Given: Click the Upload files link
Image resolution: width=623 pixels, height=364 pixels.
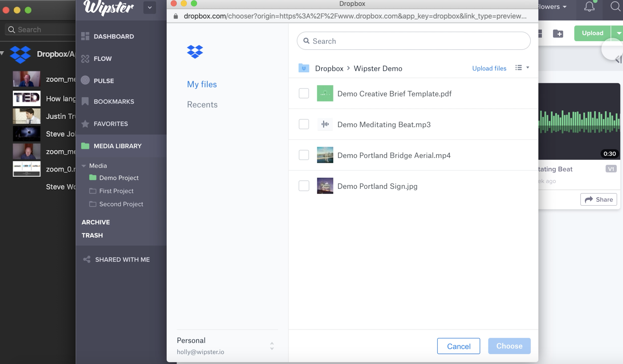Looking at the screenshot, I should coord(489,68).
